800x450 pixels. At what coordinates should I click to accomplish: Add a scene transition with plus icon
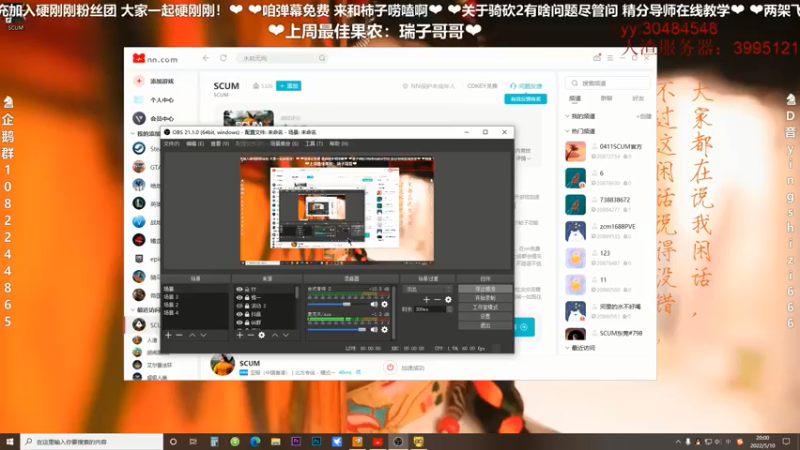point(427,299)
